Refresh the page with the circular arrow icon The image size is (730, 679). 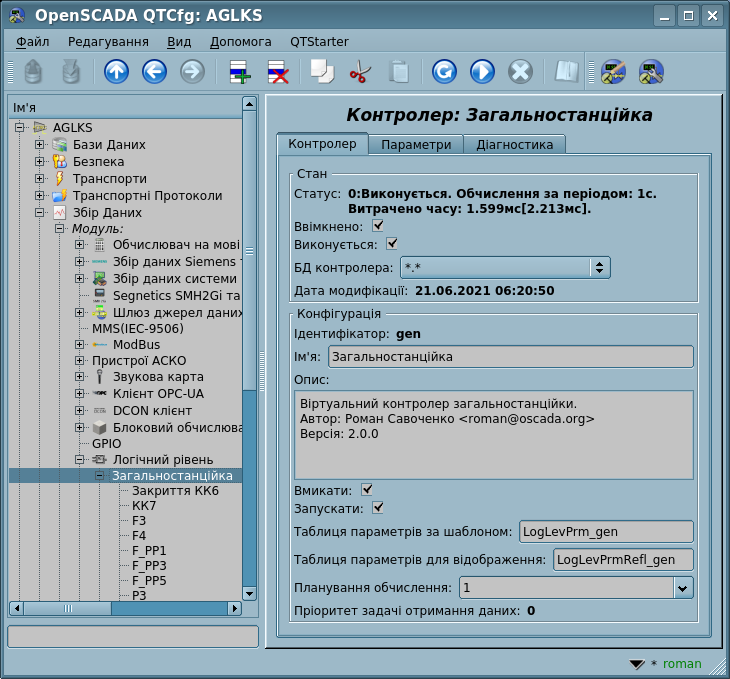tap(444, 72)
